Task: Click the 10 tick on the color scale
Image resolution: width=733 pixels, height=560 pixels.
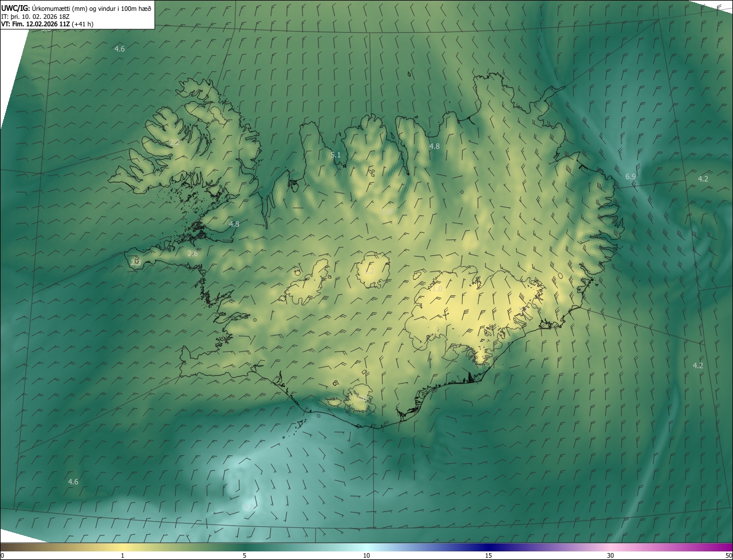Action: pyautogui.click(x=366, y=555)
